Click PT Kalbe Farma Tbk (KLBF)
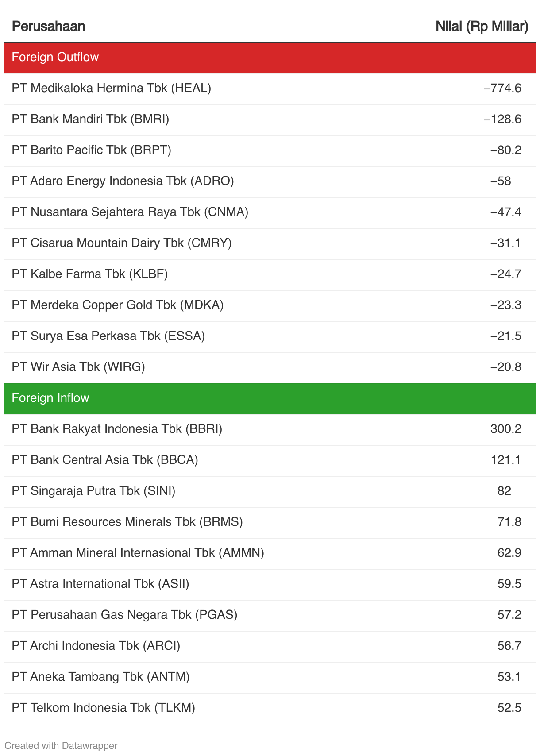Screen dimensions: 540x756 [x=90, y=274]
